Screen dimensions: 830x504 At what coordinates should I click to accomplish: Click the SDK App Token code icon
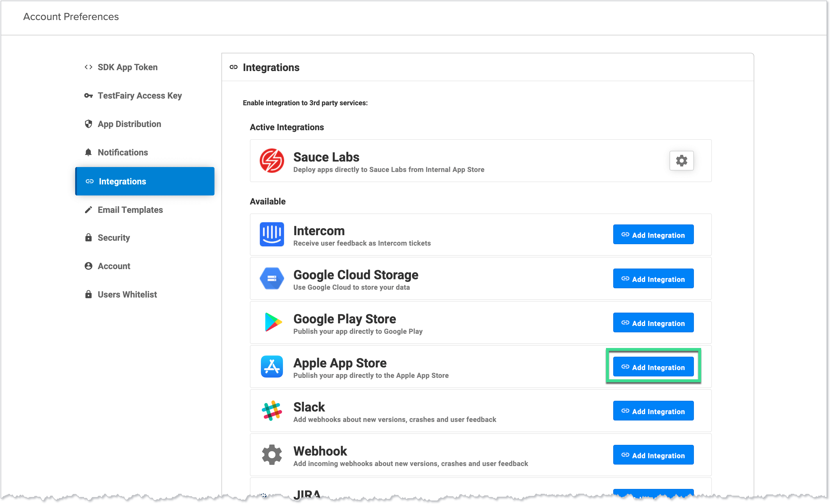(x=88, y=67)
